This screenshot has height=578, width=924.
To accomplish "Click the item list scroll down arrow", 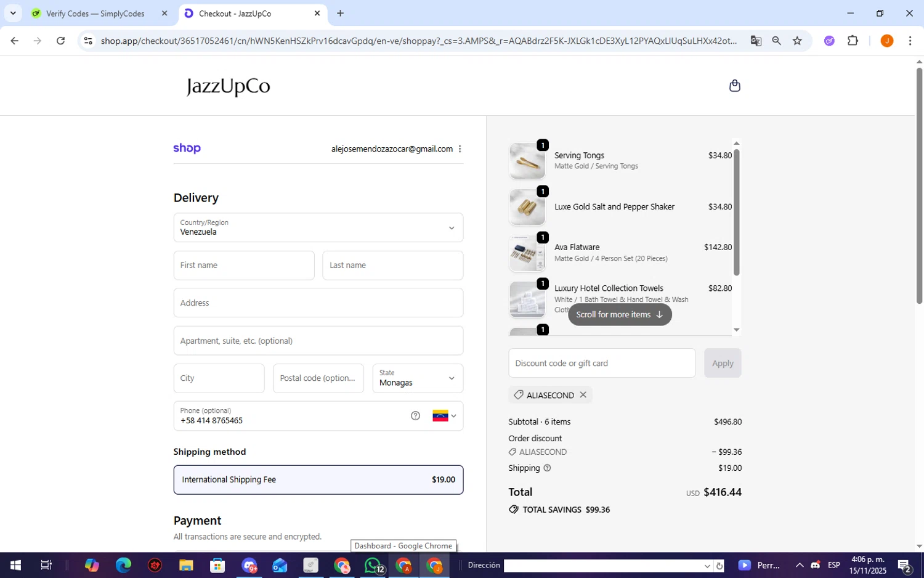I will click(736, 330).
